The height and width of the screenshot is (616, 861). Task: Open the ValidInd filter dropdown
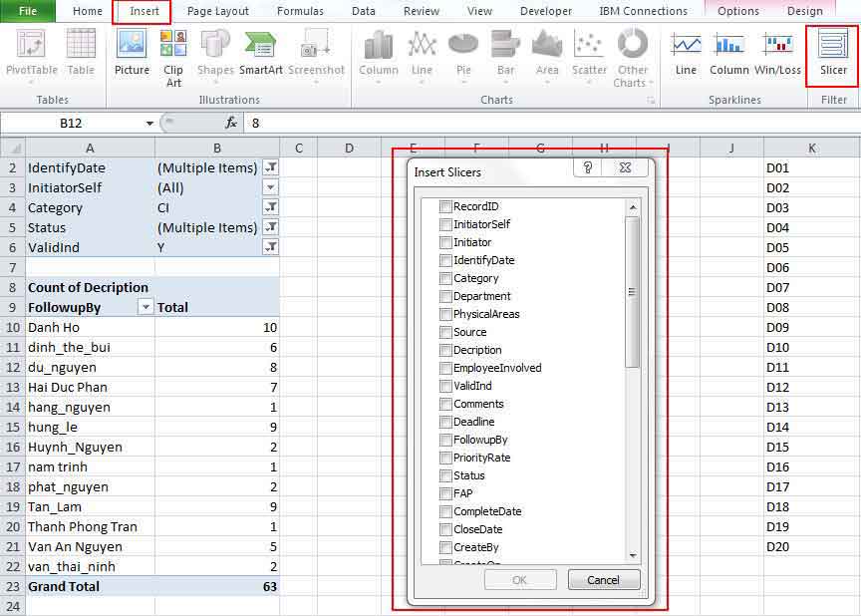point(271,247)
